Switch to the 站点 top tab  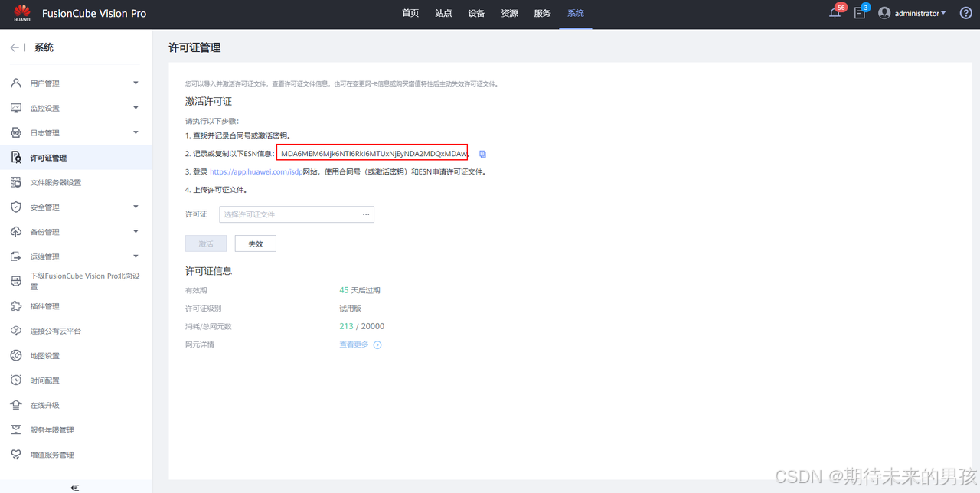pyautogui.click(x=443, y=14)
